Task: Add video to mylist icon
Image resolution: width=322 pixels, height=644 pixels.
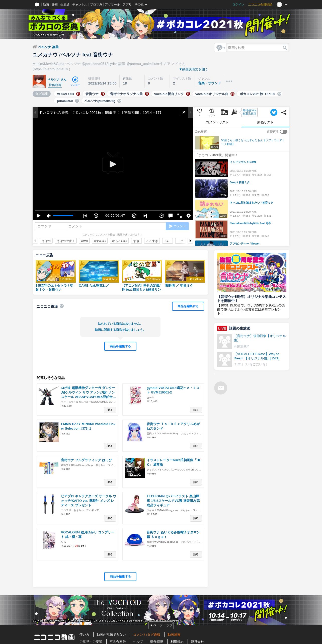Action: point(224,112)
